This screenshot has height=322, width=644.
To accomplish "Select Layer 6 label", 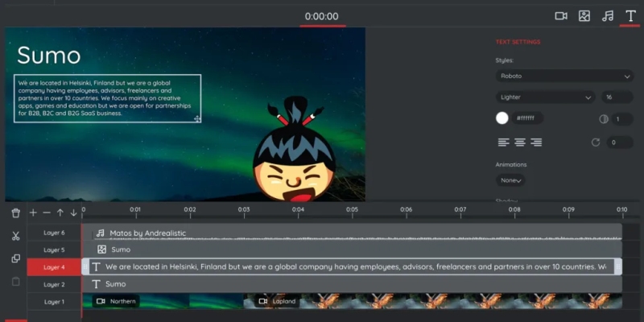I will point(54,233).
